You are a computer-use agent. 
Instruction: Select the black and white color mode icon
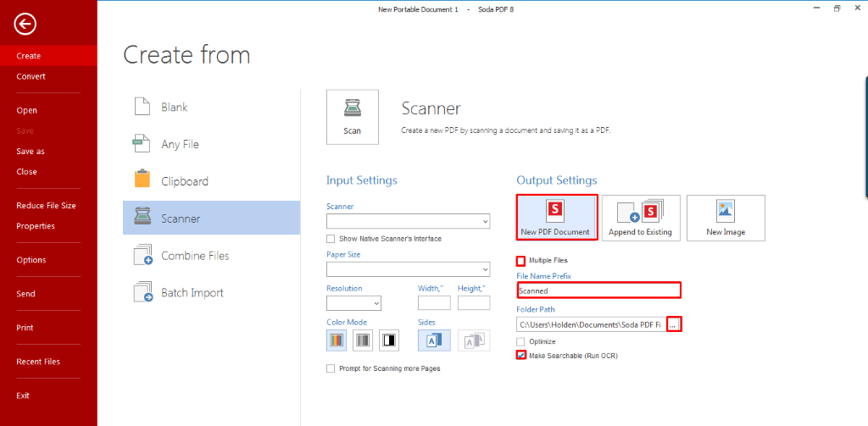(x=389, y=340)
